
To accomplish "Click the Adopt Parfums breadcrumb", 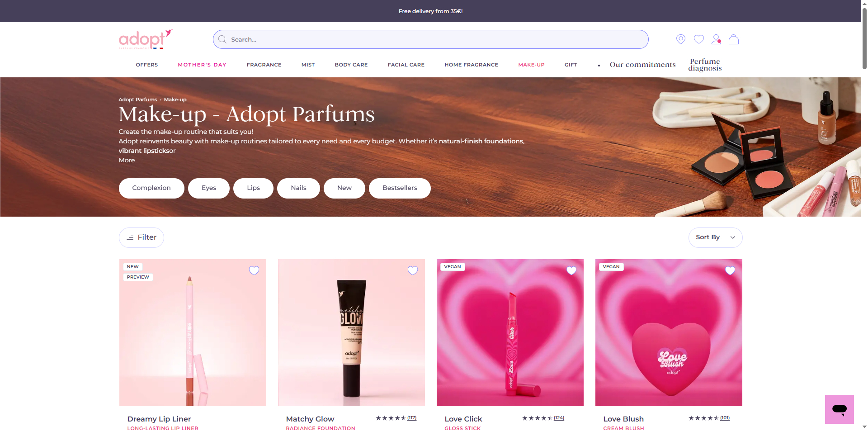I will tap(138, 99).
